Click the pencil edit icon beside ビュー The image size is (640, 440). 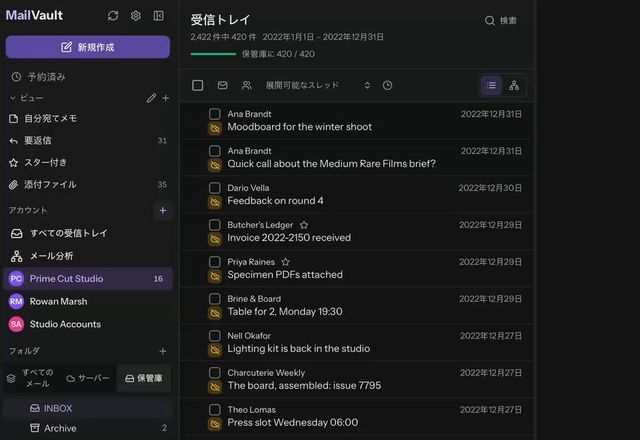[x=151, y=98]
